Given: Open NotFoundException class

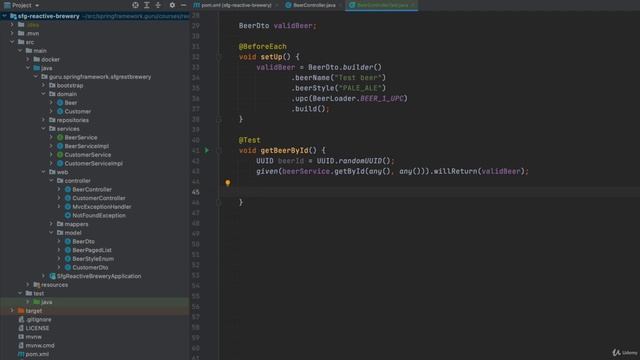Looking at the screenshot, I should point(99,215).
